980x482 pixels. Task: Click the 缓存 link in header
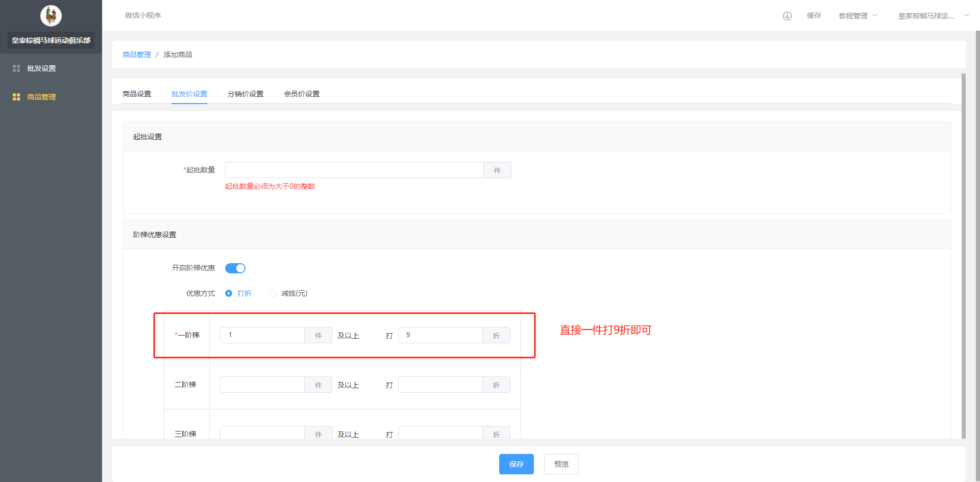(814, 16)
